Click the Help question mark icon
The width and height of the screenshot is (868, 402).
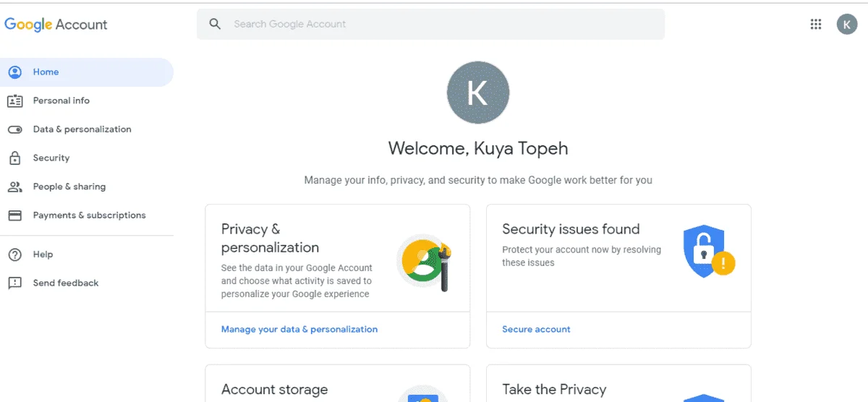[14, 255]
